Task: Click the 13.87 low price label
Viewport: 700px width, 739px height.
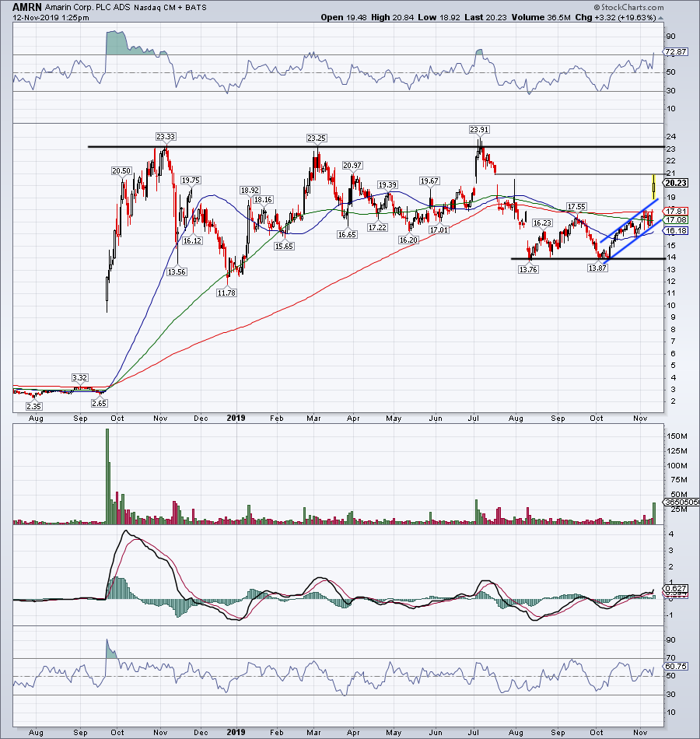Action: click(597, 268)
